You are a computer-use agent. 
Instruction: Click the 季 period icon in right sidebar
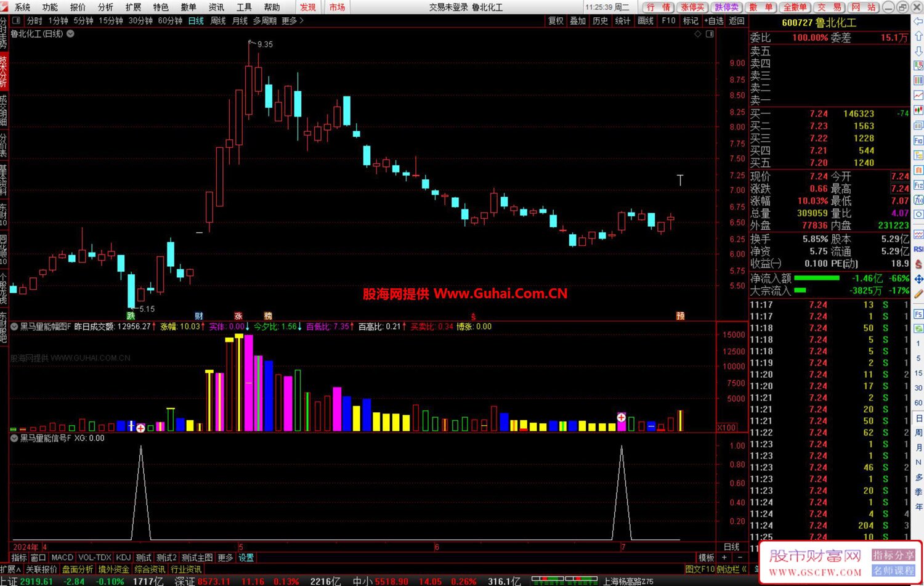tap(918, 492)
